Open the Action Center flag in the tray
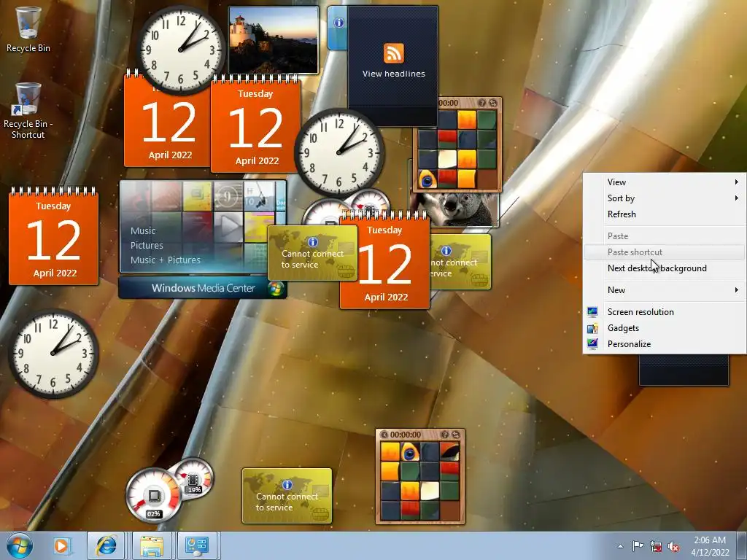Screen dimensions: 747x560 (x=638, y=546)
